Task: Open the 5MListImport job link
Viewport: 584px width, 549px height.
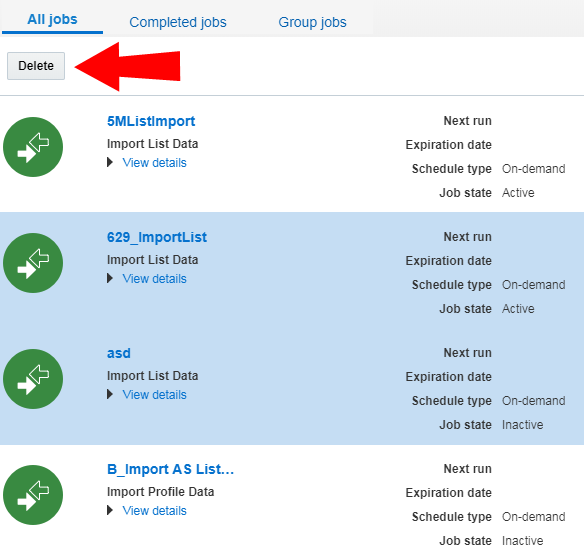Action: [x=151, y=121]
